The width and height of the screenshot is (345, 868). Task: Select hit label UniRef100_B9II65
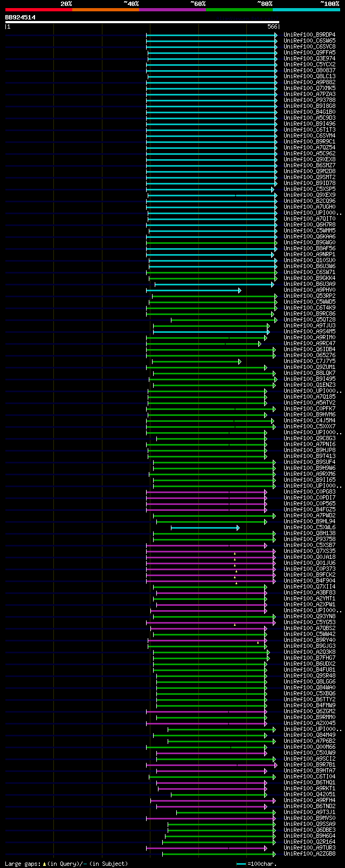point(309,480)
